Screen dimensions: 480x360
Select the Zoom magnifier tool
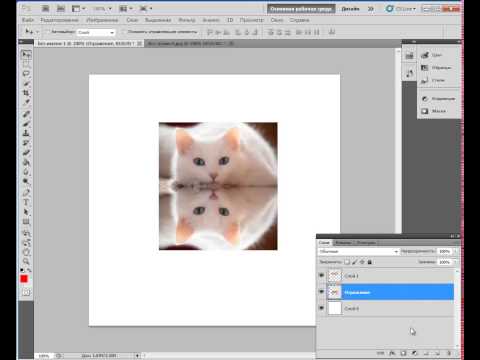[x=26, y=261]
